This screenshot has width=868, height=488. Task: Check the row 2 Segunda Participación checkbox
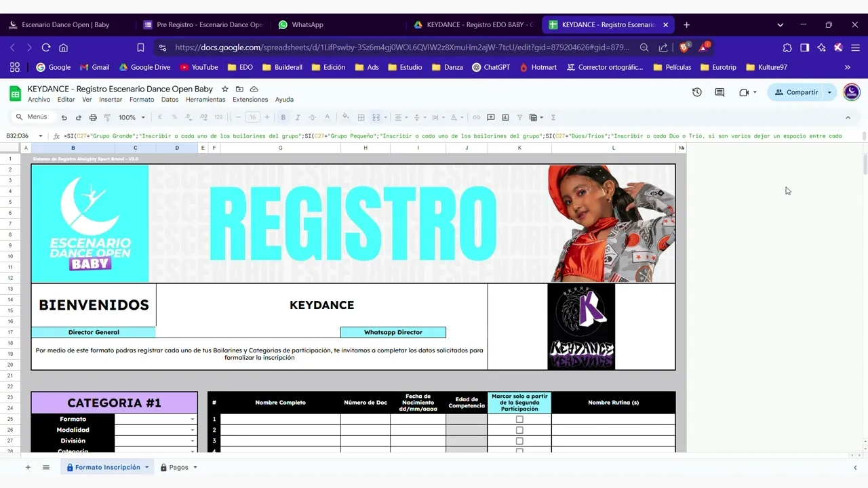pyautogui.click(x=519, y=430)
